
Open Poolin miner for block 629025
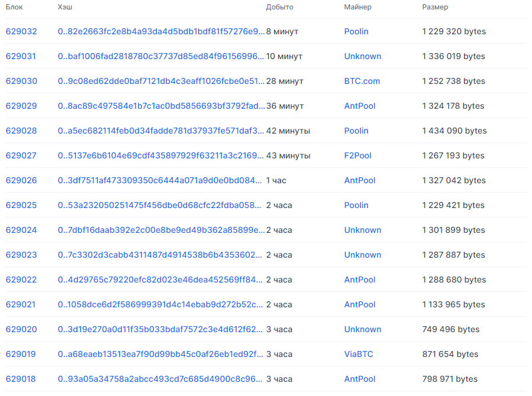click(356, 205)
